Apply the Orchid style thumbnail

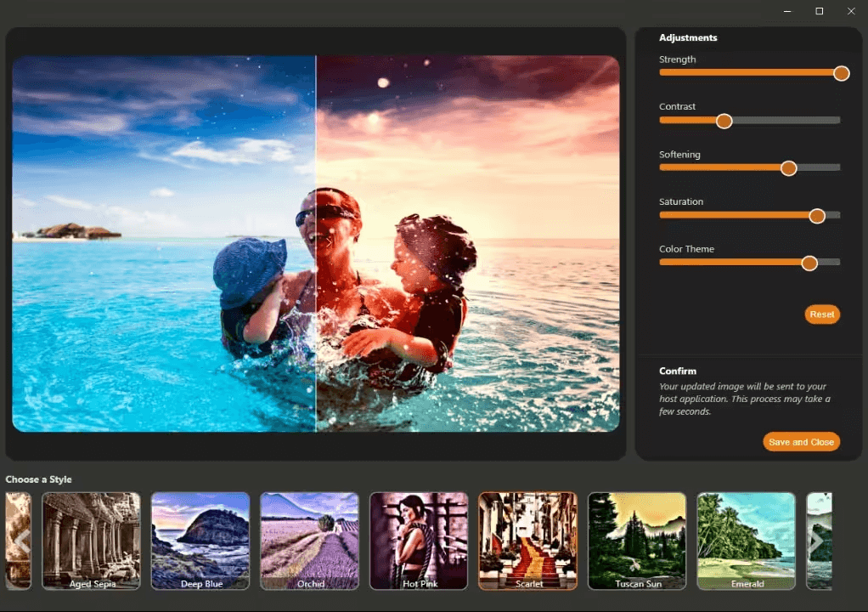(309, 541)
